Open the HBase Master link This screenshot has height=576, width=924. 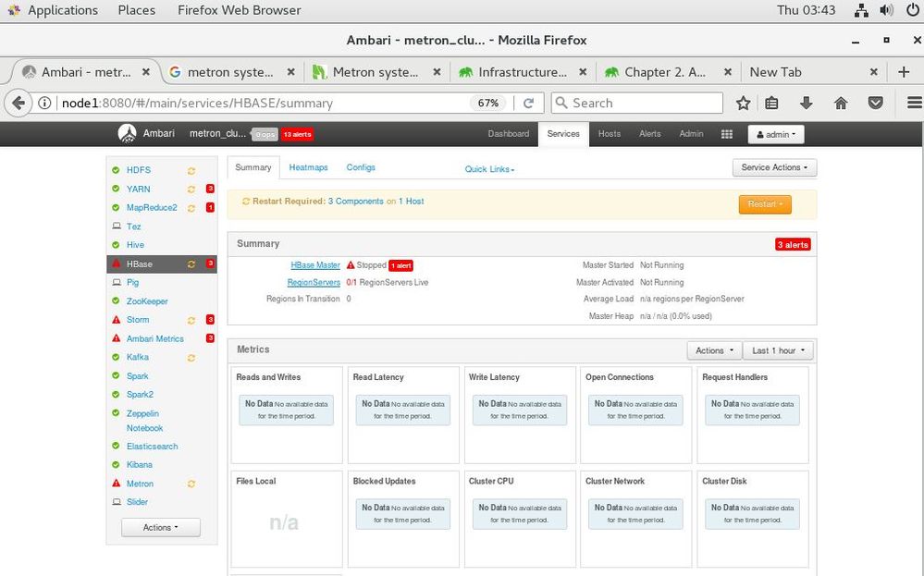point(315,265)
